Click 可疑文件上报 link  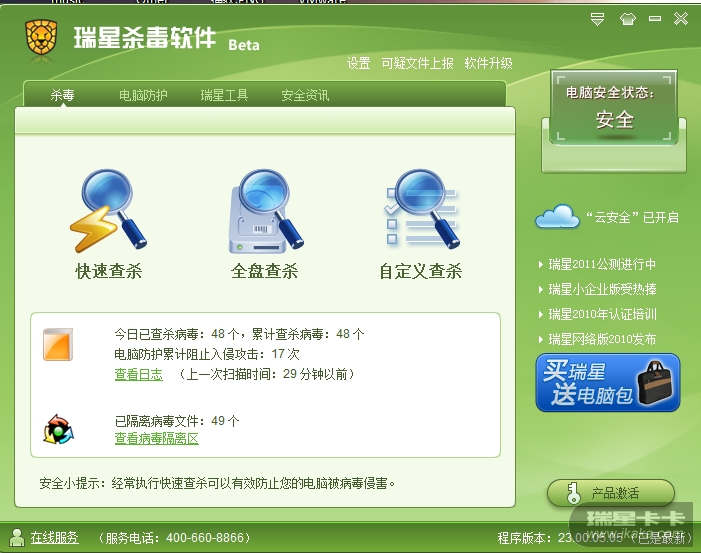coord(417,63)
